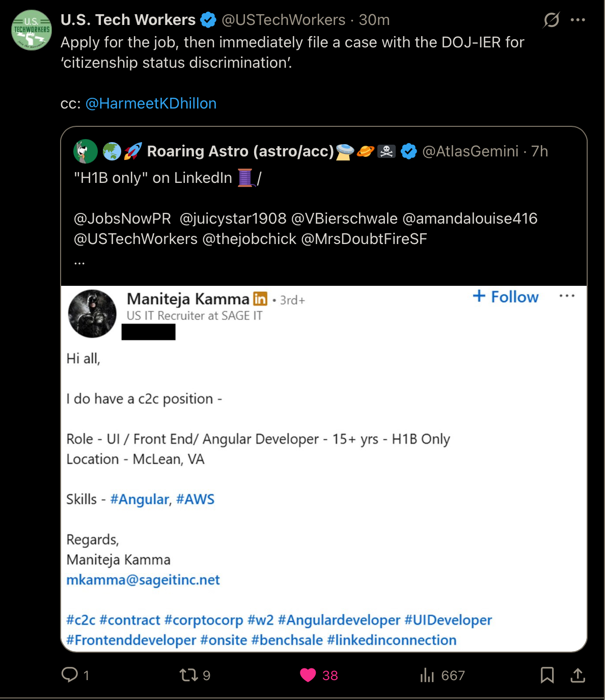The width and height of the screenshot is (605, 700).
Task: Open the #Angular hashtag link
Action: 140,499
